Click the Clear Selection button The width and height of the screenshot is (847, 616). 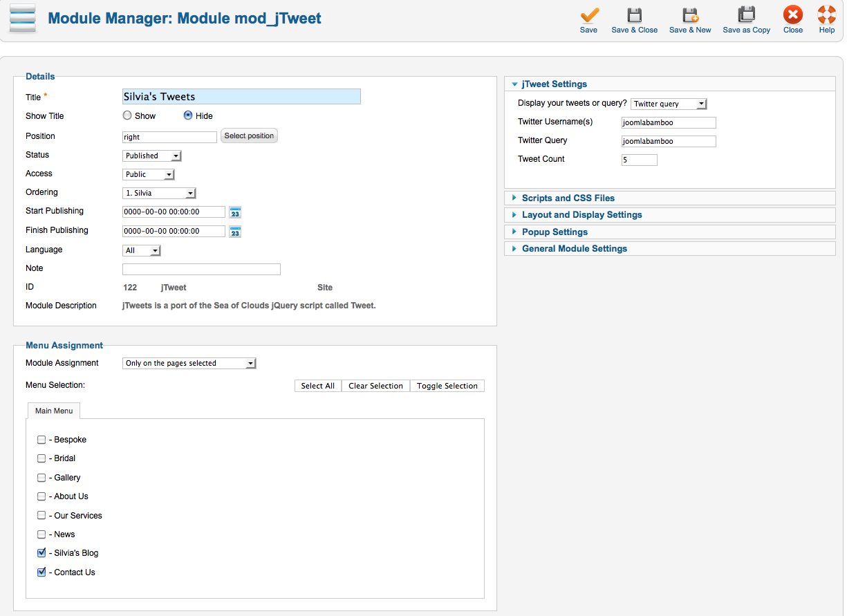click(x=376, y=386)
